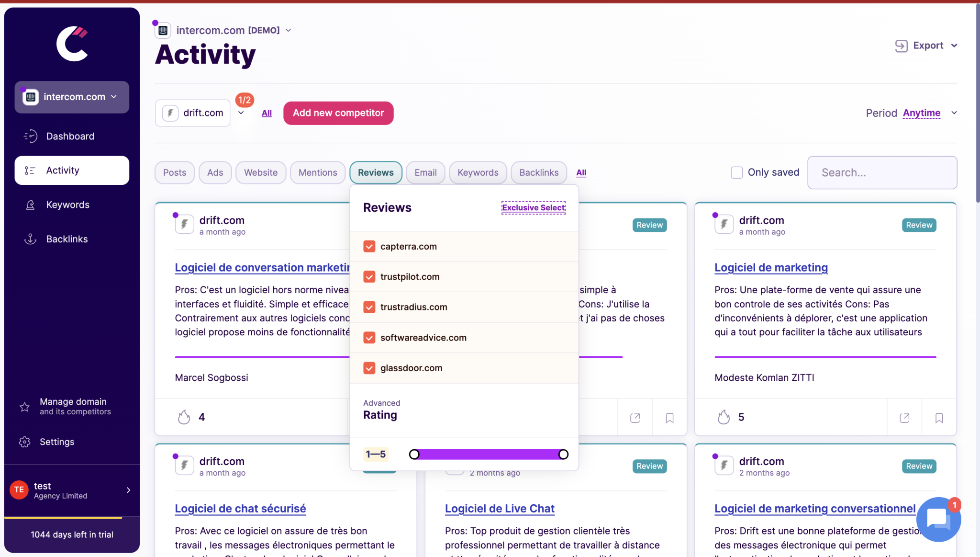This screenshot has height=557, width=980.
Task: Click the chat support bubble icon
Action: pos(937,519)
